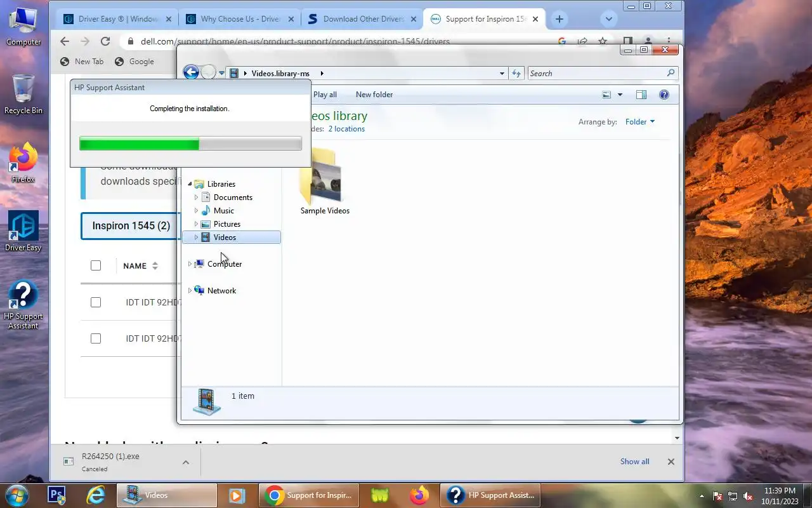Switch to Download Other Drivers tab

[x=362, y=19]
